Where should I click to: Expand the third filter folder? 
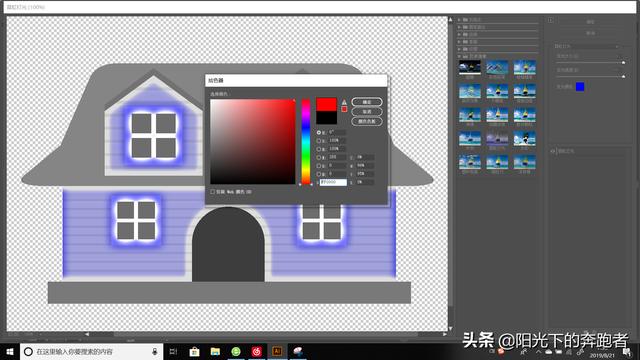(x=459, y=34)
